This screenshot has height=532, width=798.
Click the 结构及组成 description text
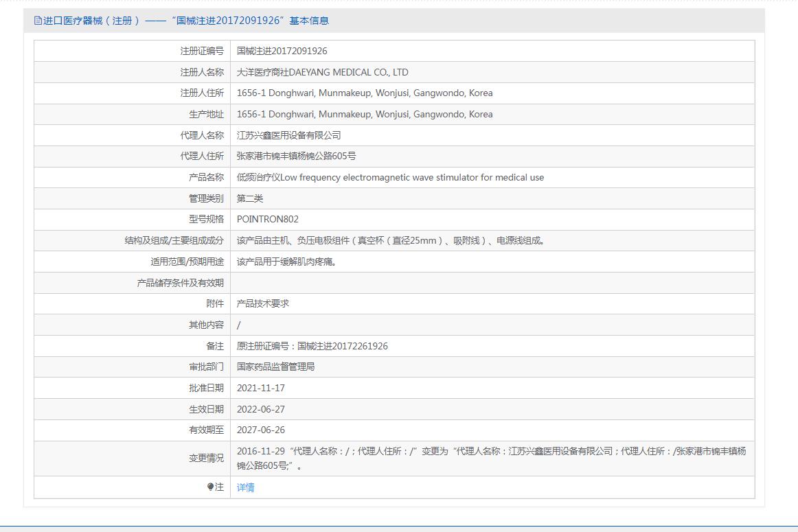[x=391, y=241]
